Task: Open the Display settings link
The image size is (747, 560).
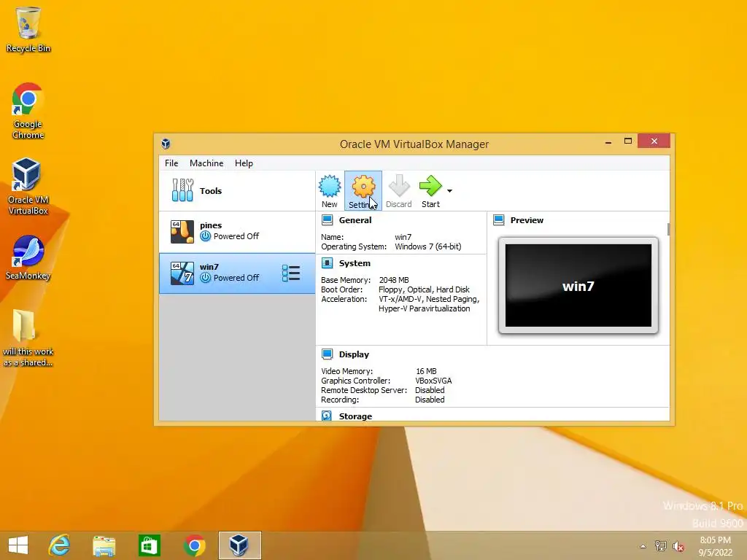Action: coord(354,354)
